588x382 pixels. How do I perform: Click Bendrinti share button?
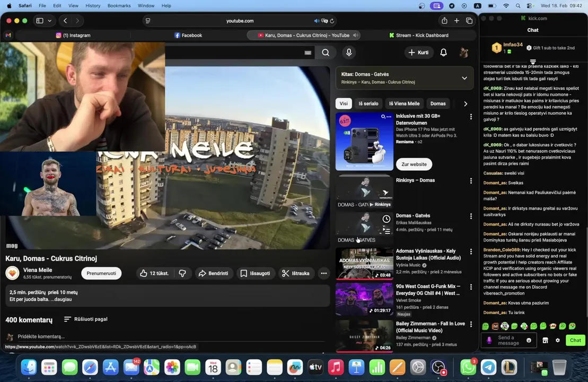[213, 273]
